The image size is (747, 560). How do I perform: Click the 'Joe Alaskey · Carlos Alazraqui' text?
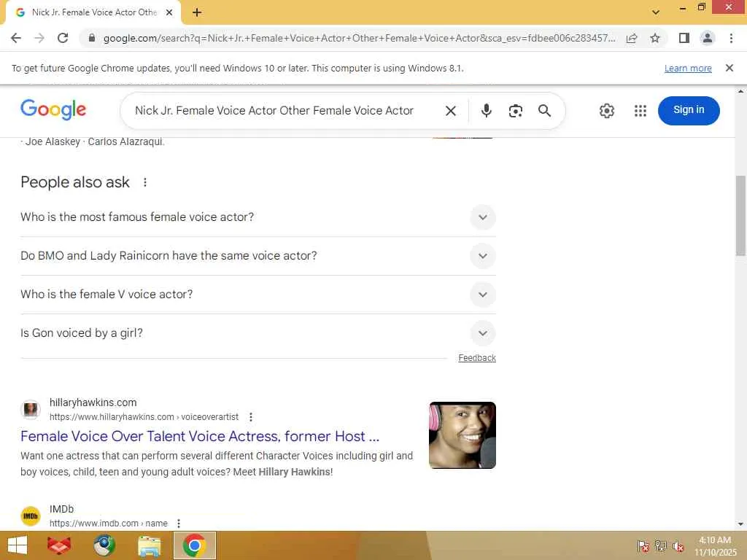point(94,141)
